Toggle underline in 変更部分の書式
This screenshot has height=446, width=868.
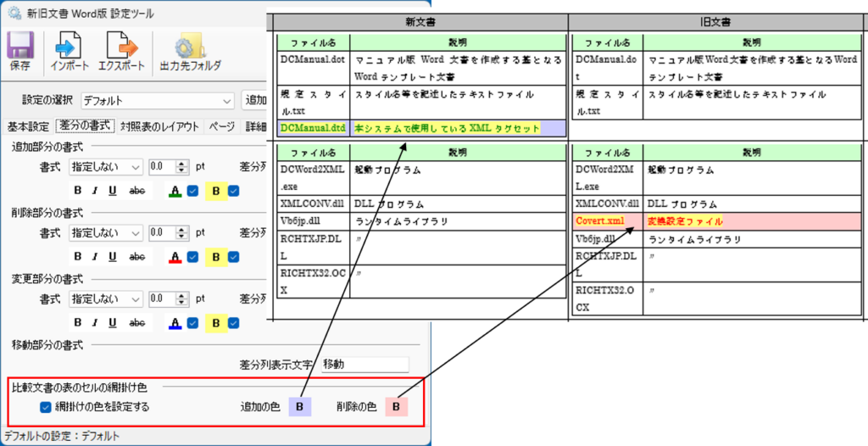tap(113, 322)
